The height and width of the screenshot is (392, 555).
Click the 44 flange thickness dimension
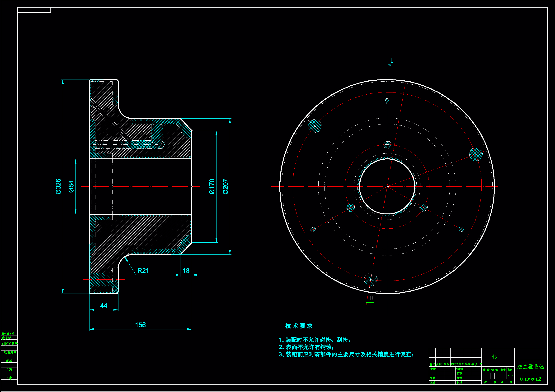pos(103,306)
